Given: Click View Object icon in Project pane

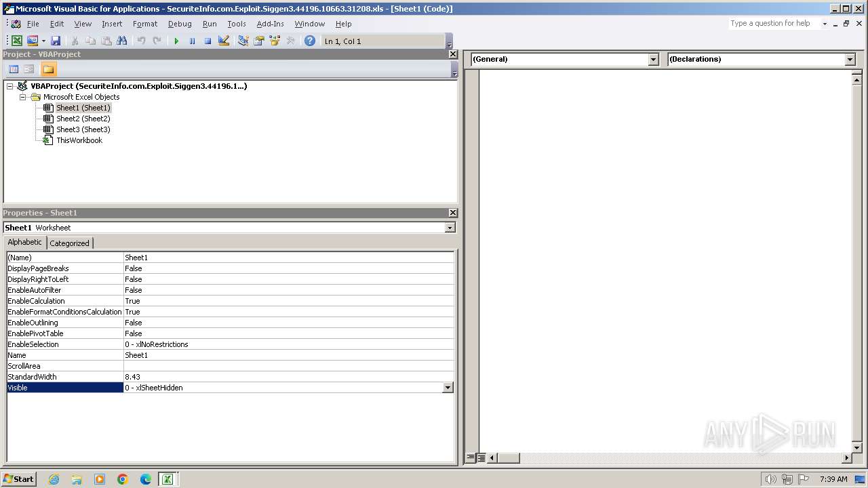Looking at the screenshot, I should click(28, 69).
